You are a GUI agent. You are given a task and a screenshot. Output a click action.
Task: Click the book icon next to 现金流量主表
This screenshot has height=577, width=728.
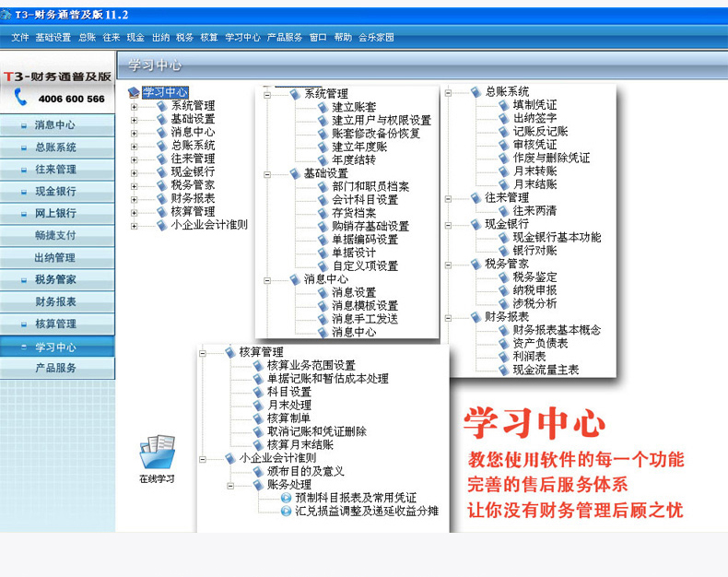coord(504,371)
